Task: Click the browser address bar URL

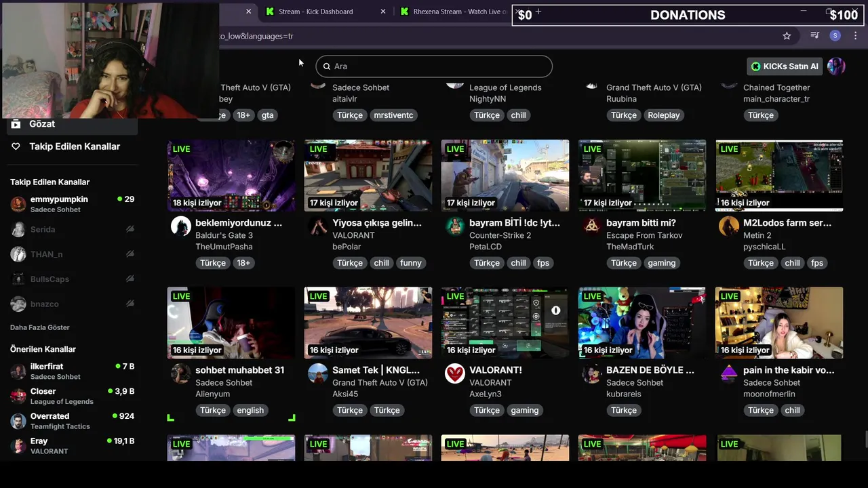Action: click(256, 36)
